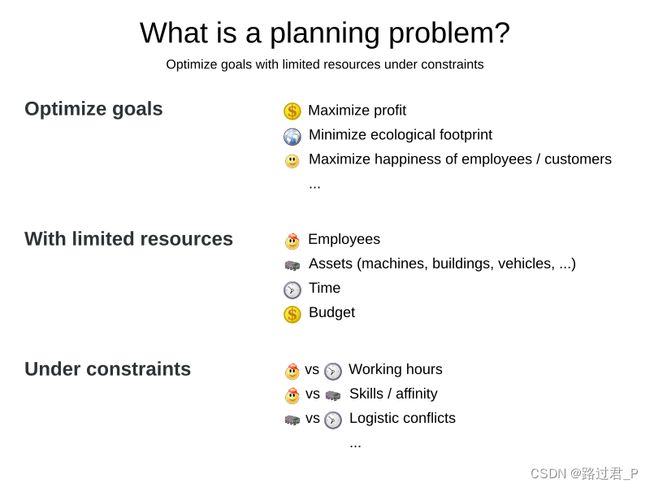650x488 pixels.
Task: Click the Working hours label
Action: [x=395, y=369]
